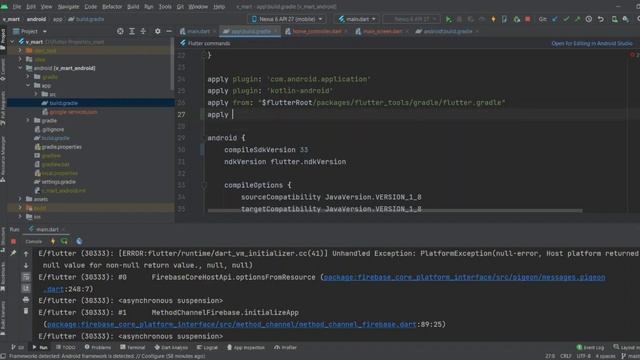Hide the Project panel with minus icon
The image size is (640, 360).
[x=169, y=31]
